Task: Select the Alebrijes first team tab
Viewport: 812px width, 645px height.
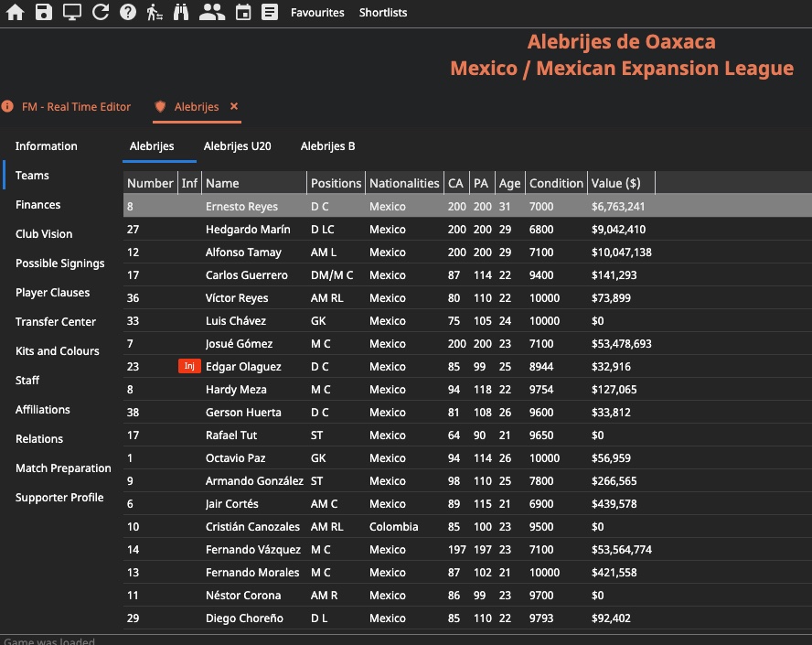Action: coord(152,146)
